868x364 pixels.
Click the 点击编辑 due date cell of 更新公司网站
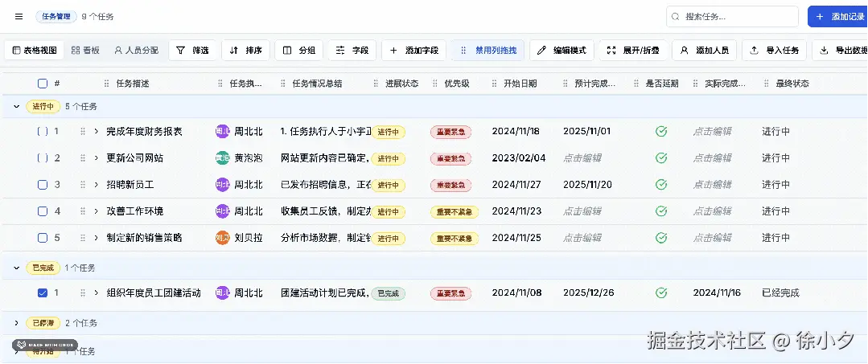click(x=582, y=158)
